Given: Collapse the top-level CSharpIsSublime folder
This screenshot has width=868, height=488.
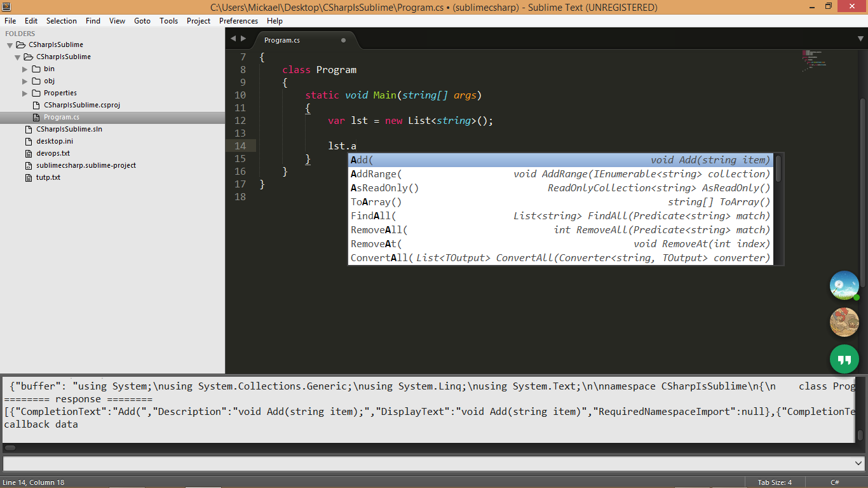Looking at the screenshot, I should 10,45.
